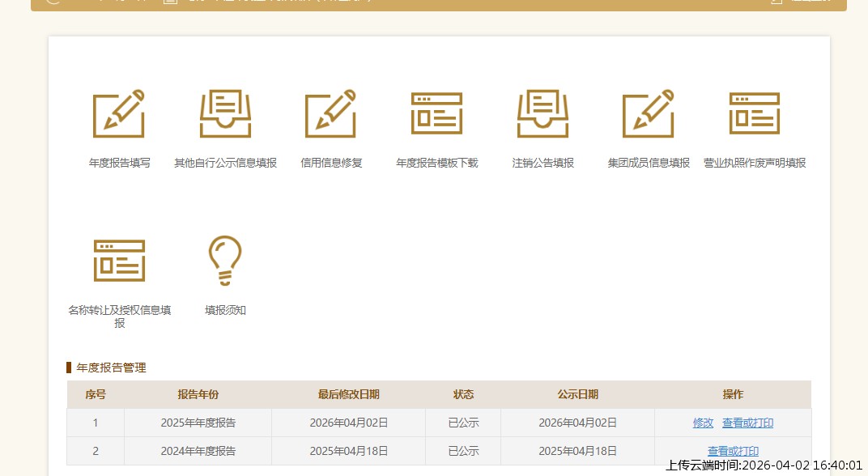The image size is (868, 476).
Task: Click the 填报须知 lightbulb icon
Action: pos(224,260)
